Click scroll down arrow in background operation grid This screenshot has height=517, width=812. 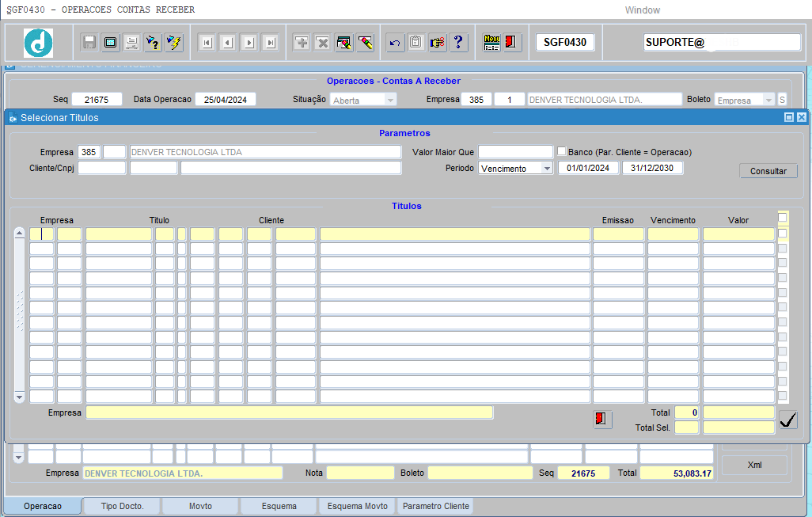click(x=19, y=458)
